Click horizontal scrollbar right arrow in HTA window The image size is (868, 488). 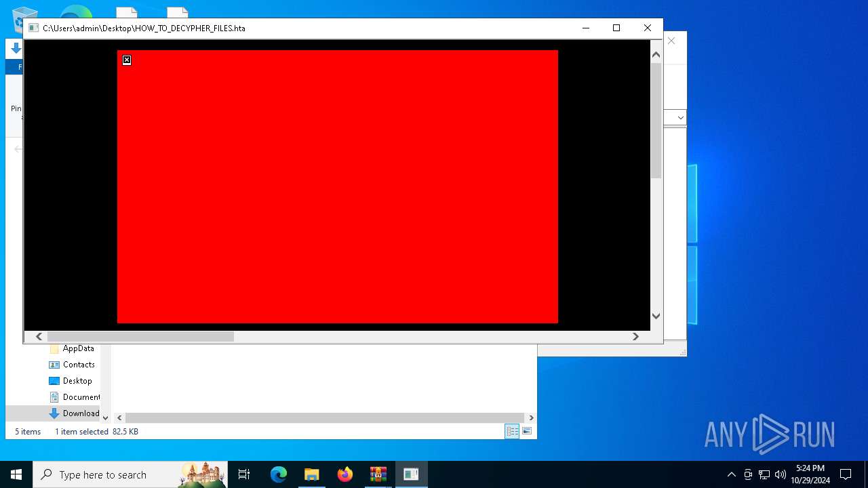click(635, 336)
